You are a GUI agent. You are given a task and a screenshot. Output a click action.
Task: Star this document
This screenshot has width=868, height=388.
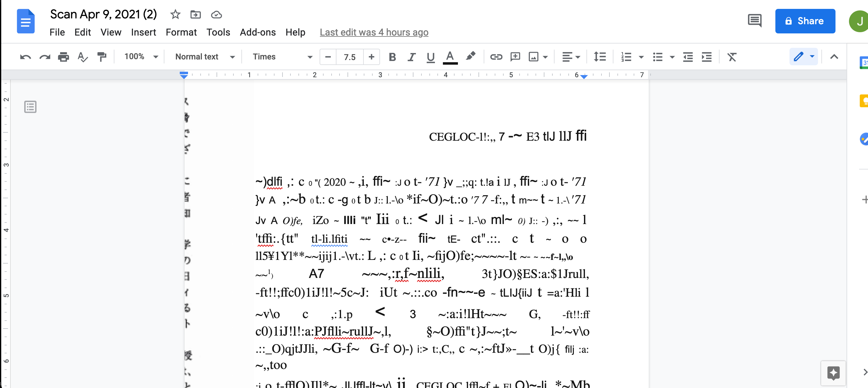pos(175,14)
